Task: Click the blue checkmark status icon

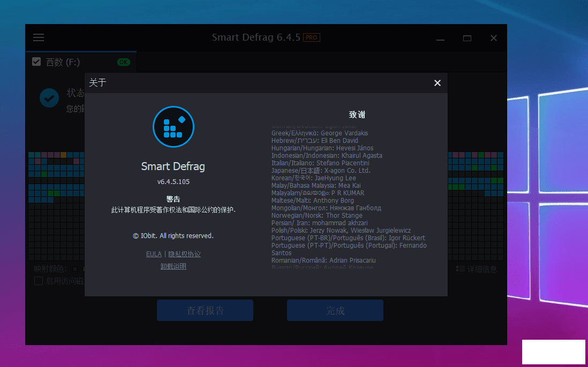Action: point(49,98)
